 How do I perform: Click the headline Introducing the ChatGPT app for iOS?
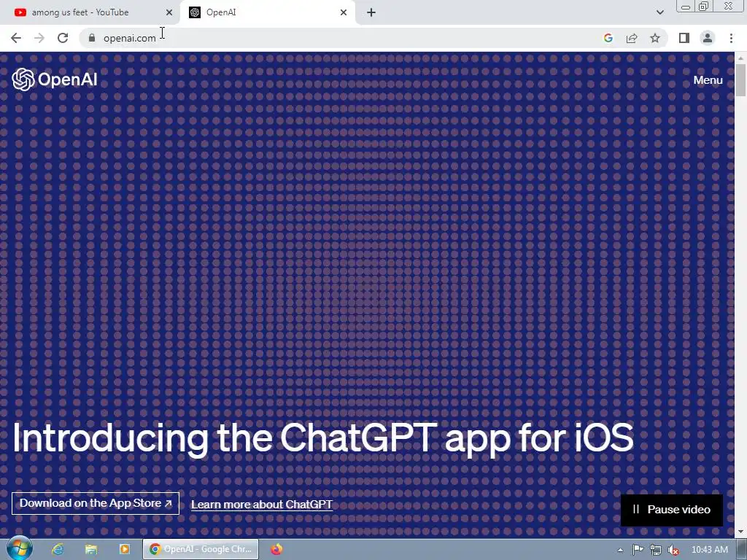click(322, 438)
